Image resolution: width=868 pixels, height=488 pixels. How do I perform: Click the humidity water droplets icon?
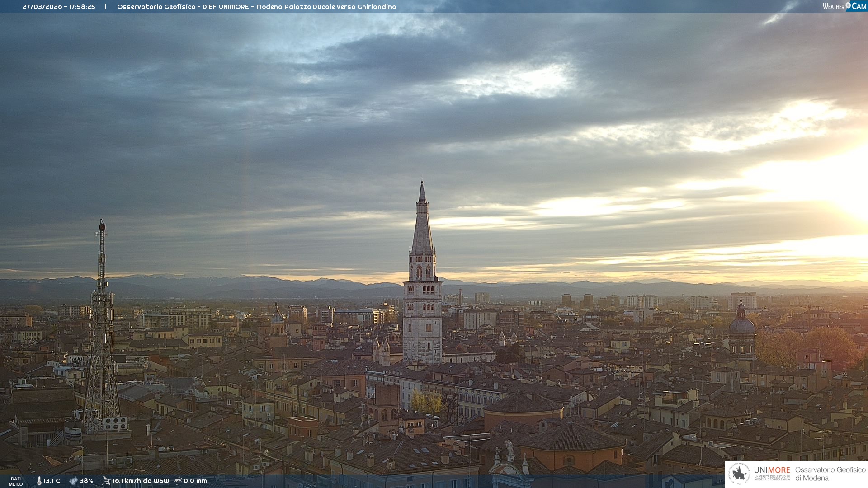pyautogui.click(x=73, y=481)
